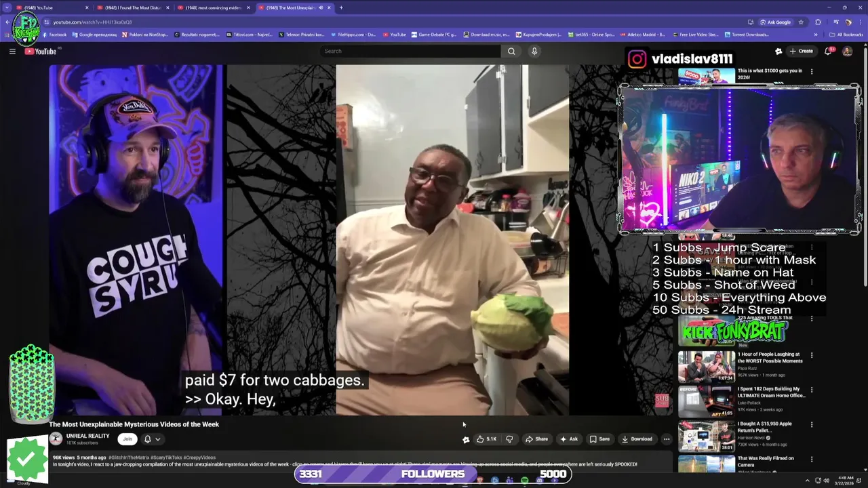
Task: Bookmark this page with the star icon
Action: tap(801, 22)
